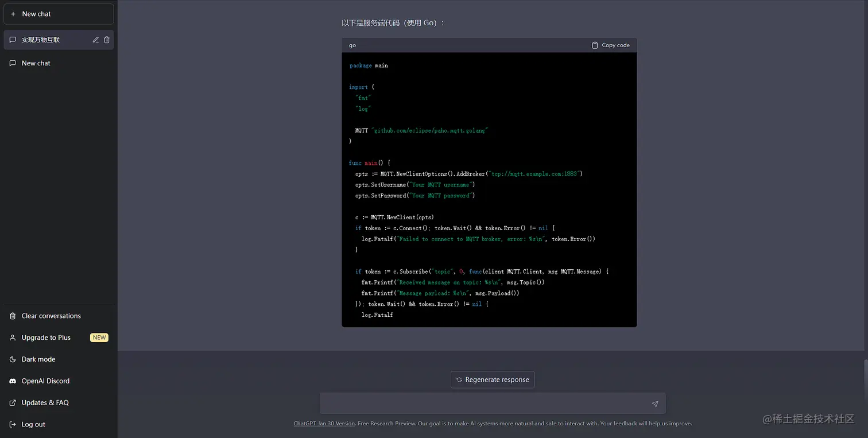Click the "fmt" import line

click(363, 98)
